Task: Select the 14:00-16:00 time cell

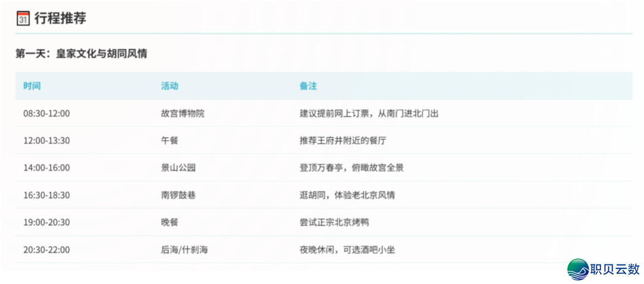Action: tap(47, 168)
